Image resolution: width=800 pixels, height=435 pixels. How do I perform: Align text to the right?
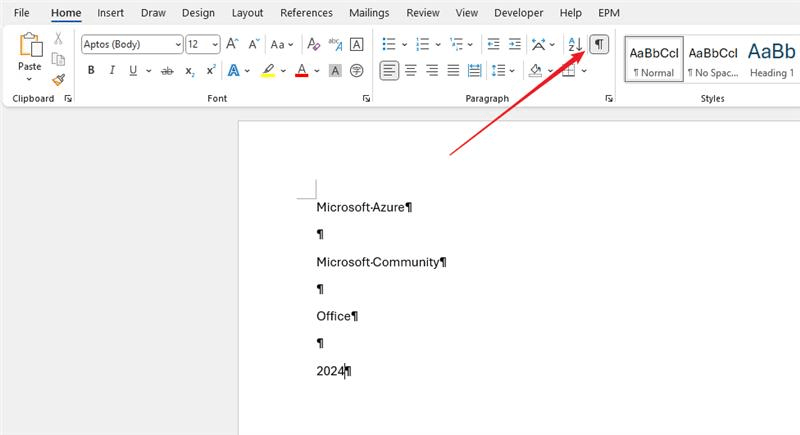pos(432,70)
